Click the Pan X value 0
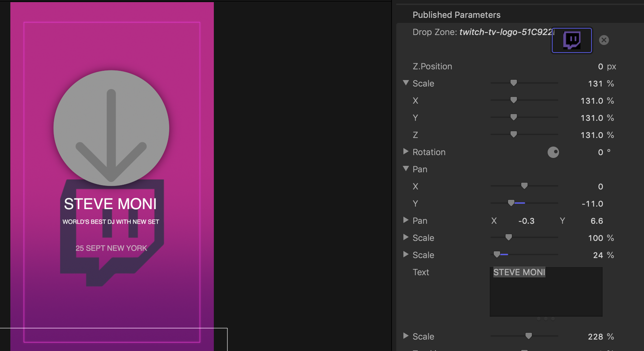 (x=600, y=187)
